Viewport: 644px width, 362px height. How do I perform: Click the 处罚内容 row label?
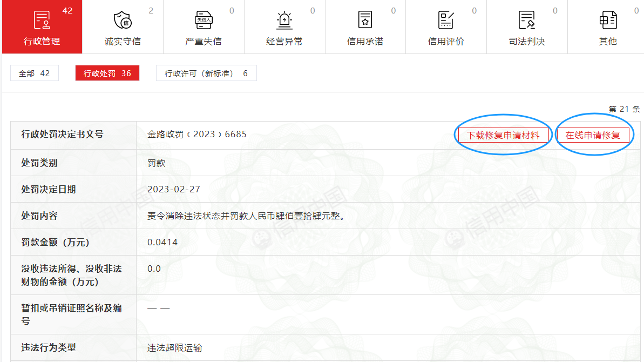coord(39,216)
